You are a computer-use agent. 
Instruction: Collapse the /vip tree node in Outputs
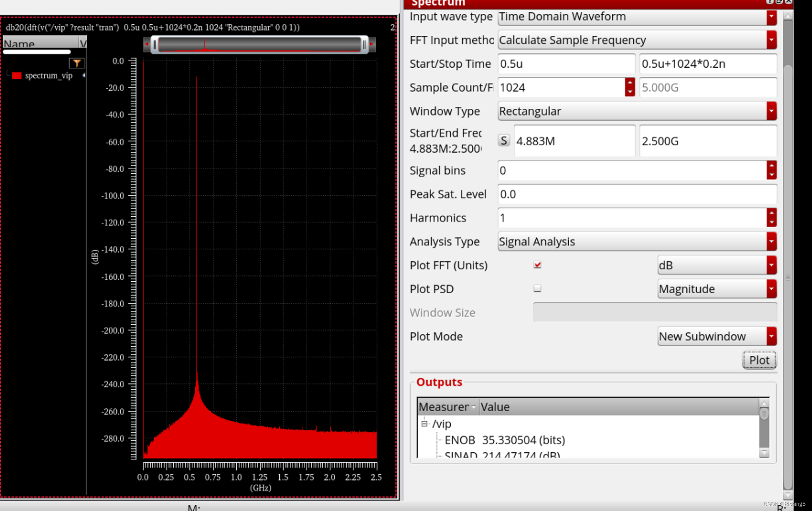(x=424, y=424)
